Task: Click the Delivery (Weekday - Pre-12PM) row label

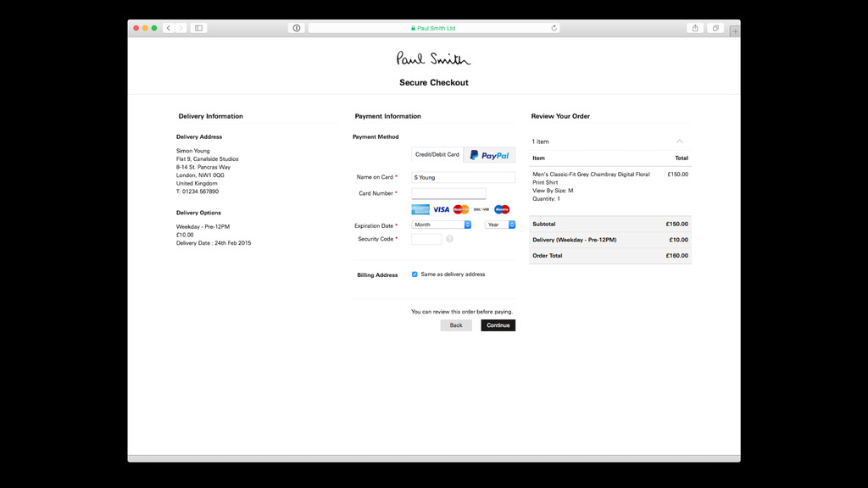Action: [x=574, y=240]
